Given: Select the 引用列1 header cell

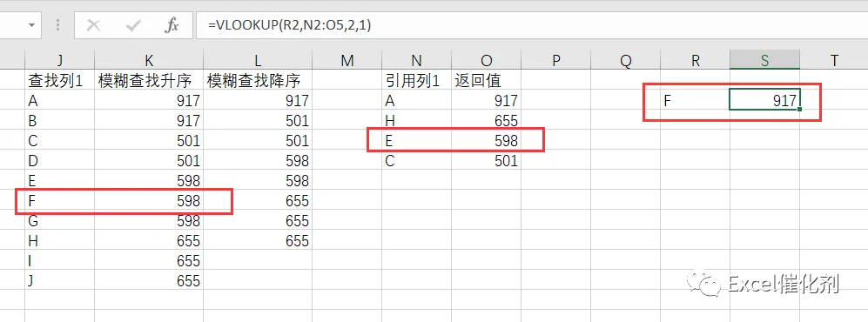Looking at the screenshot, I should tap(417, 80).
